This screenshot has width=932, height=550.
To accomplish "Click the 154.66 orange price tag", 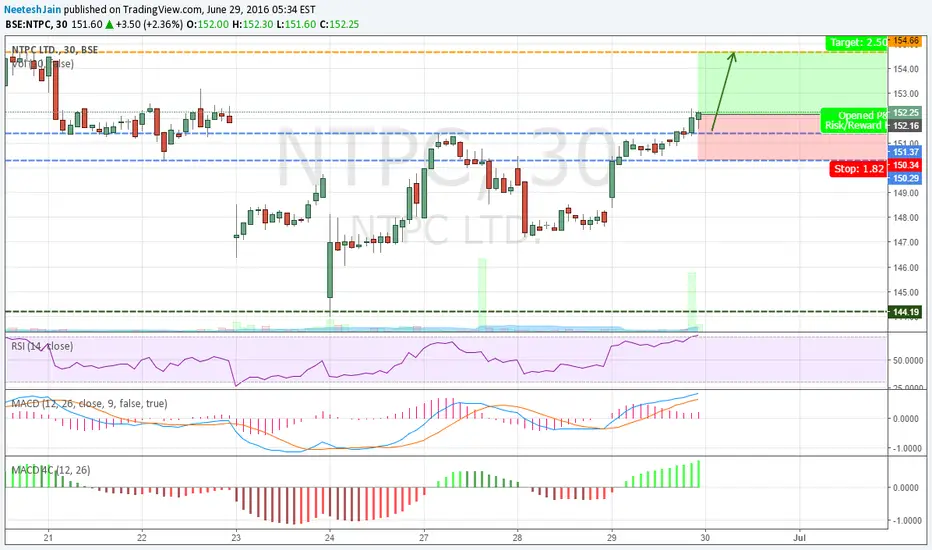I will [905, 40].
